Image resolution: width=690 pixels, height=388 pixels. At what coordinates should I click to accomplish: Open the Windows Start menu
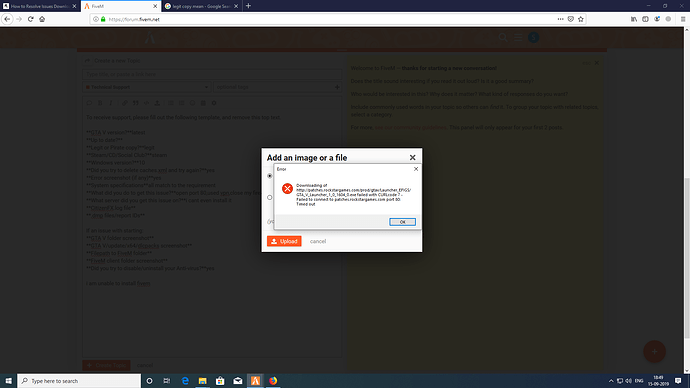(8, 381)
